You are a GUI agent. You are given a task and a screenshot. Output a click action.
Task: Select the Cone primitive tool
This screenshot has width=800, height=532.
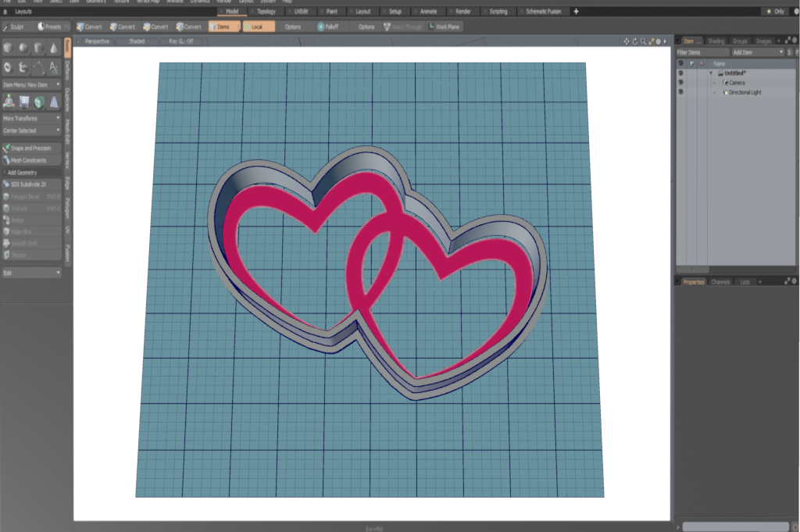(x=54, y=48)
